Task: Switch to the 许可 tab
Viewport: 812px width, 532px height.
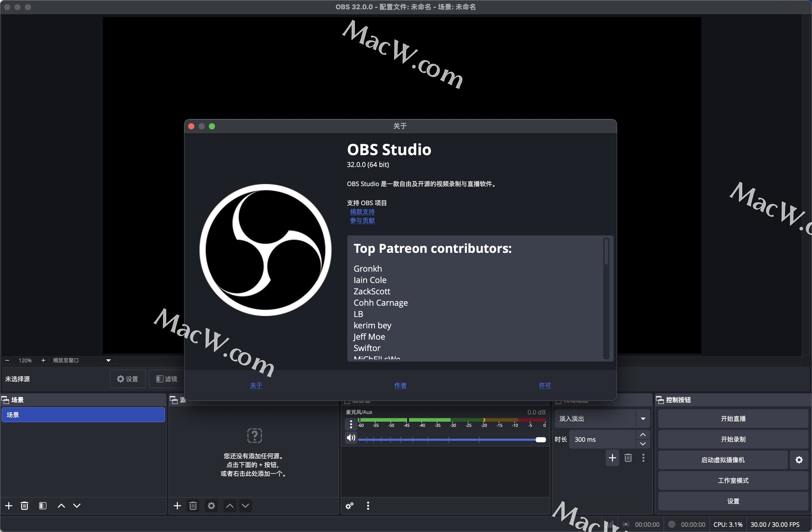Action: point(544,385)
